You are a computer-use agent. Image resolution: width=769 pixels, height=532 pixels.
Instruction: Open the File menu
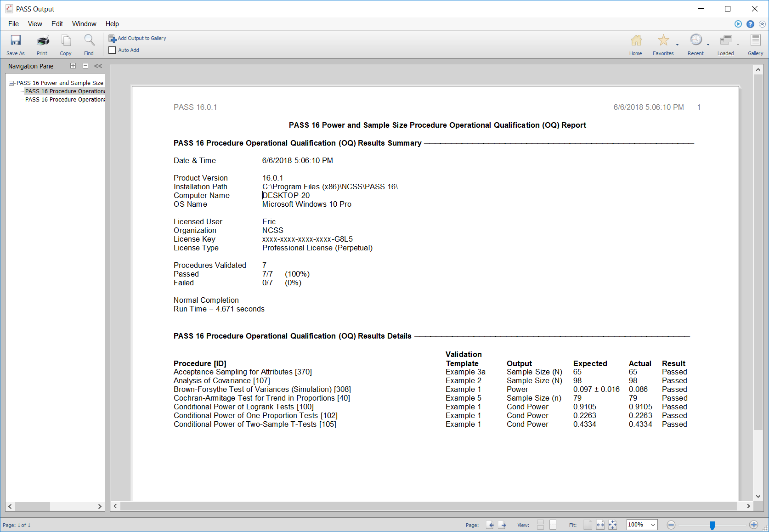click(x=14, y=24)
